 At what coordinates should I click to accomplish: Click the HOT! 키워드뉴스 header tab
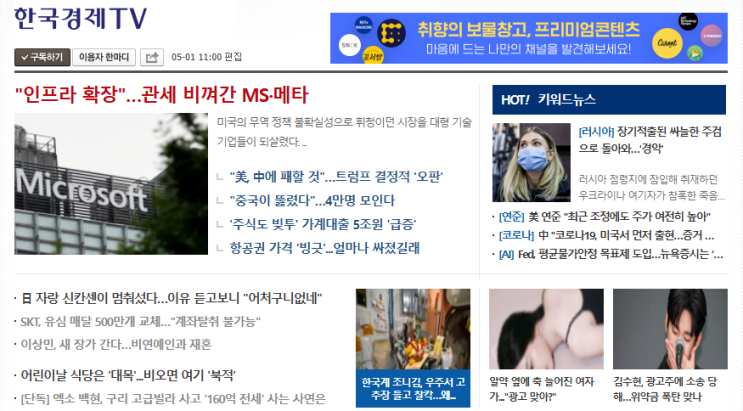click(609, 100)
